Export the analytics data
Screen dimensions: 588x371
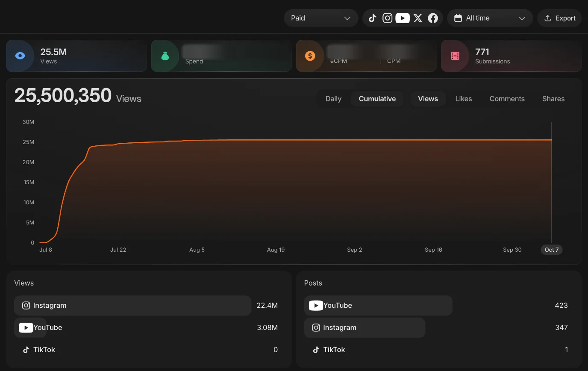(x=560, y=18)
